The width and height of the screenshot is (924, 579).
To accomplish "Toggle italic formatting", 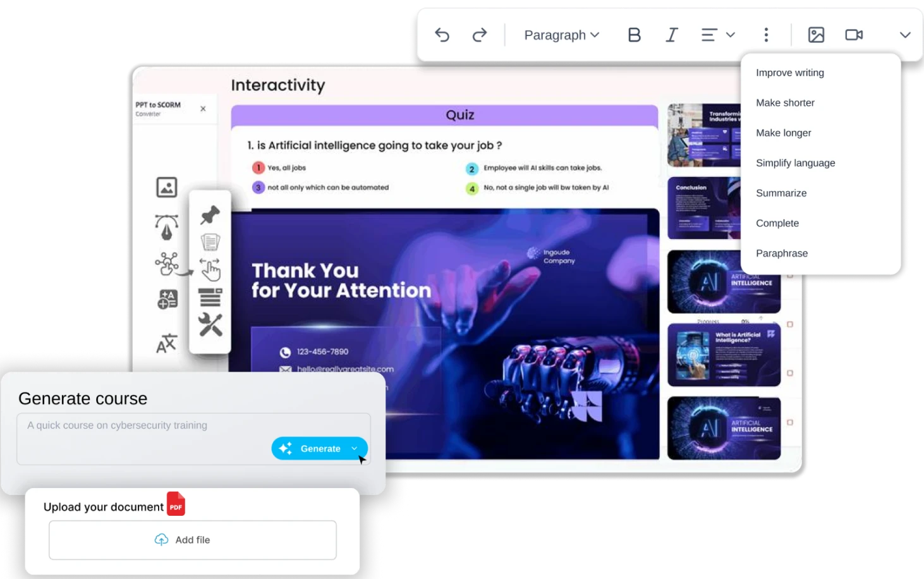I will [x=671, y=35].
